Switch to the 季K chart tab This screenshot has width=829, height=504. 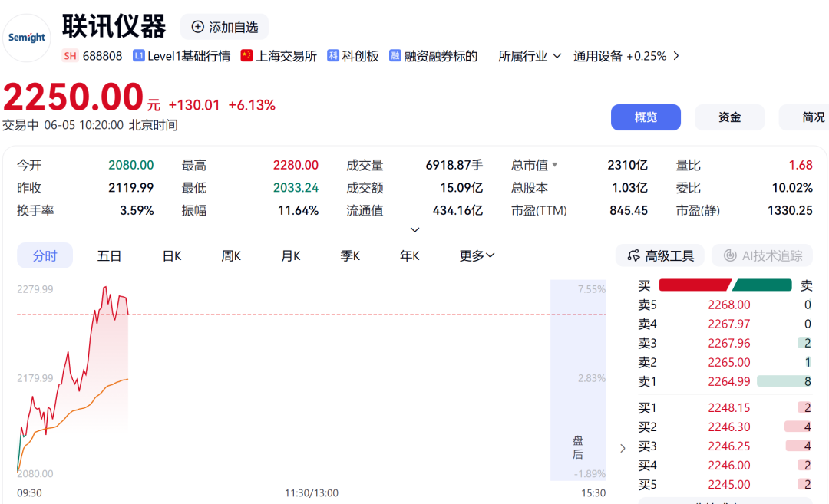(350, 255)
